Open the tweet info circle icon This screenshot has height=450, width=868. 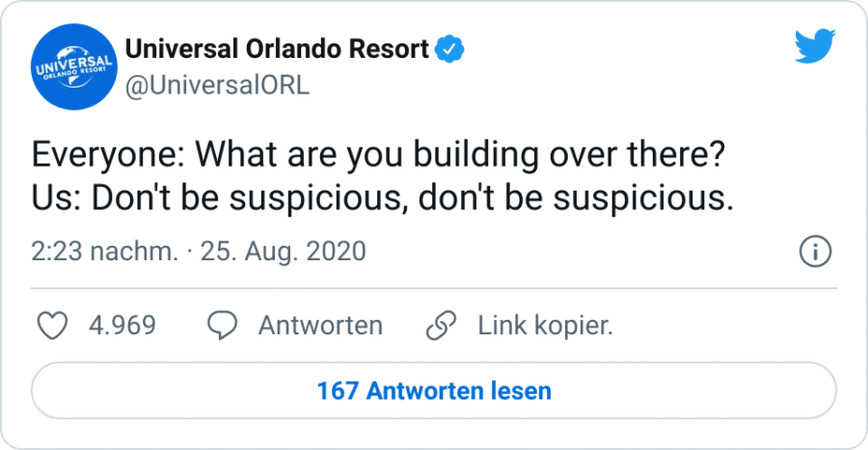click(x=816, y=251)
